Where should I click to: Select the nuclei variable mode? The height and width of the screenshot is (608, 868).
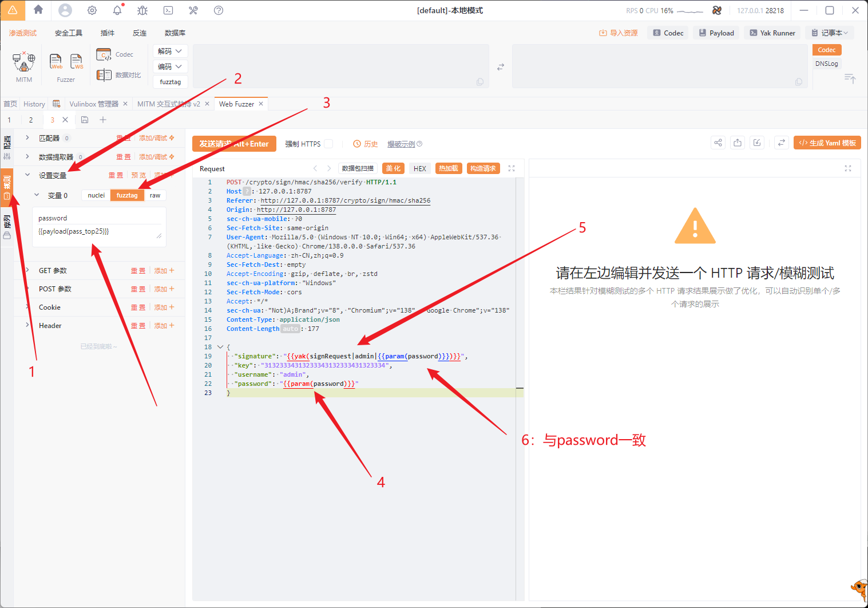point(96,195)
